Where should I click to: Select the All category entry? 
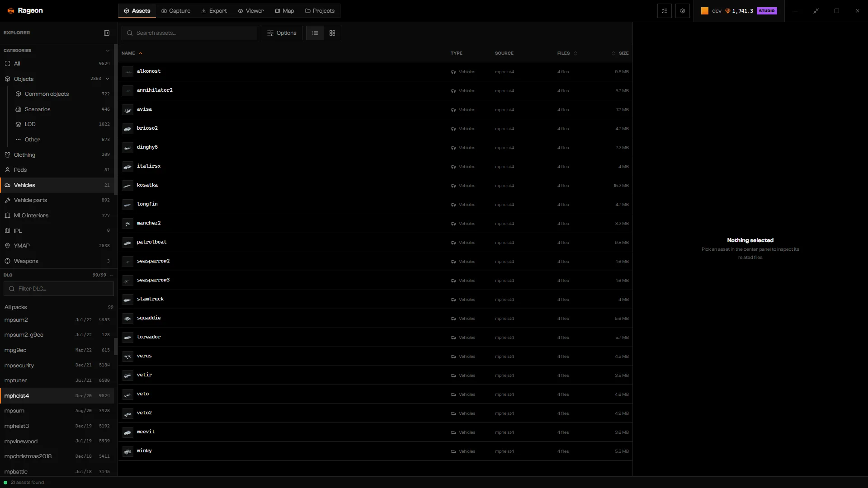tap(57, 64)
